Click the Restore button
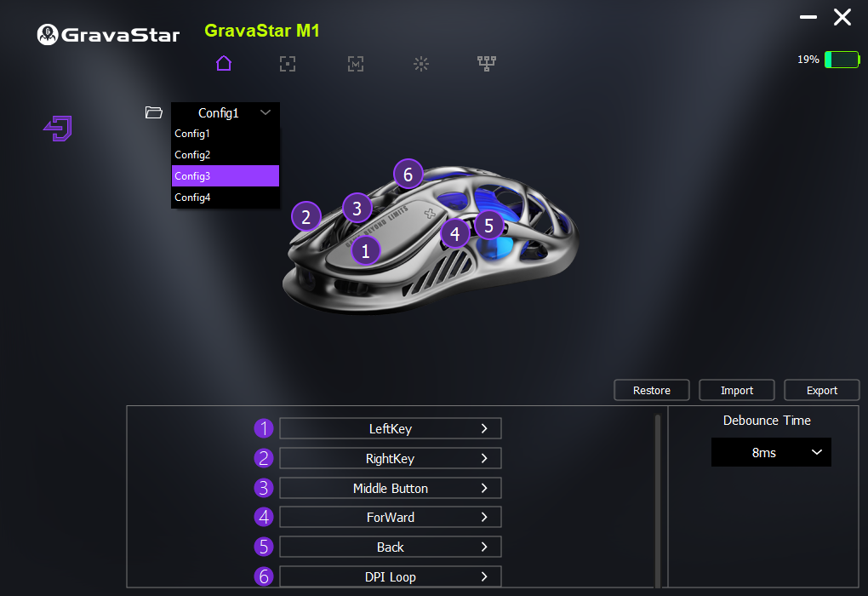Viewport: 868px width, 596px height. [x=652, y=390]
